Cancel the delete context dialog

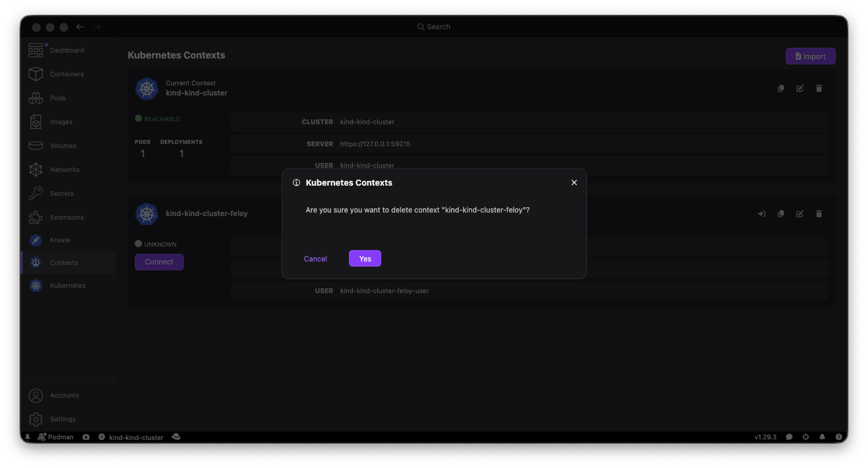pyautogui.click(x=316, y=258)
